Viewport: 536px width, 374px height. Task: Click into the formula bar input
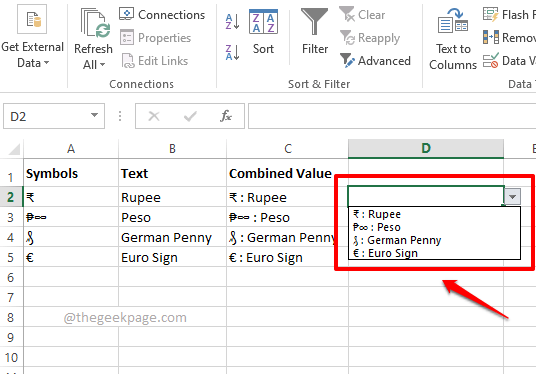[x=392, y=116]
